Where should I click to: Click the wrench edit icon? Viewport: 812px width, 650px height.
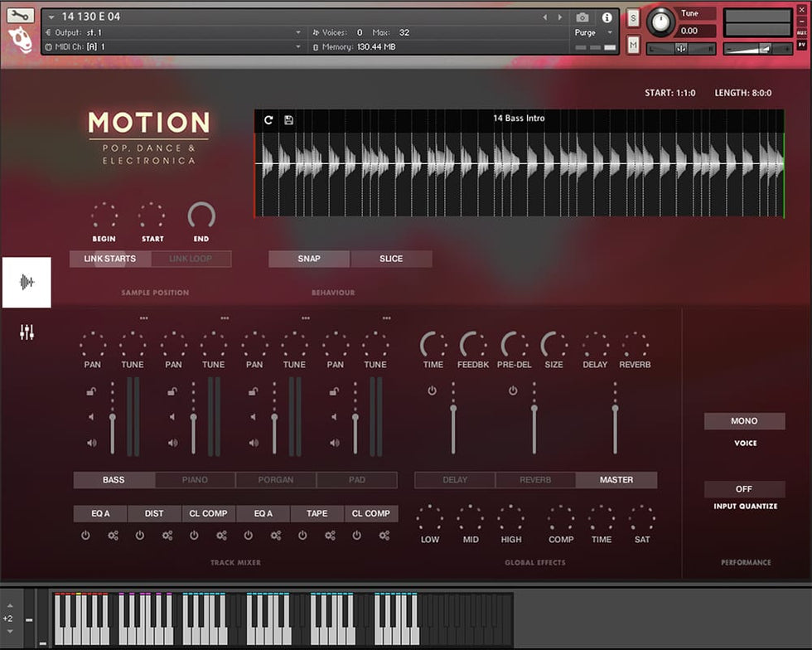(x=21, y=16)
